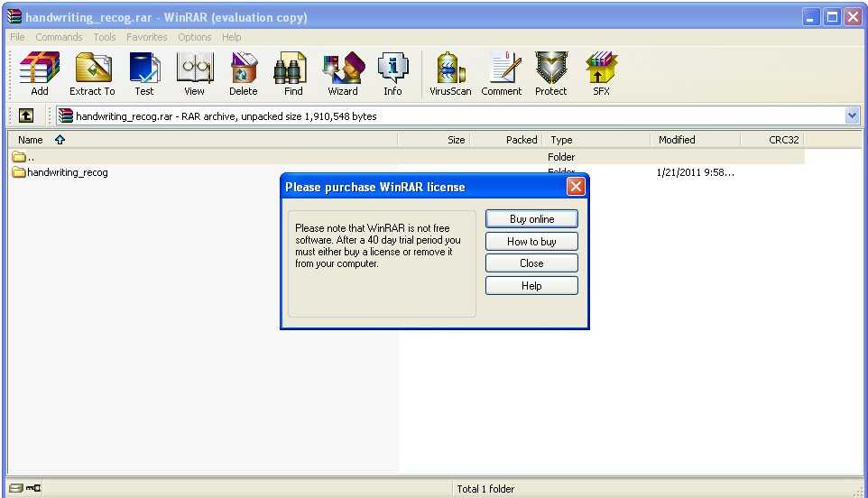Go up one folder level

point(26,115)
